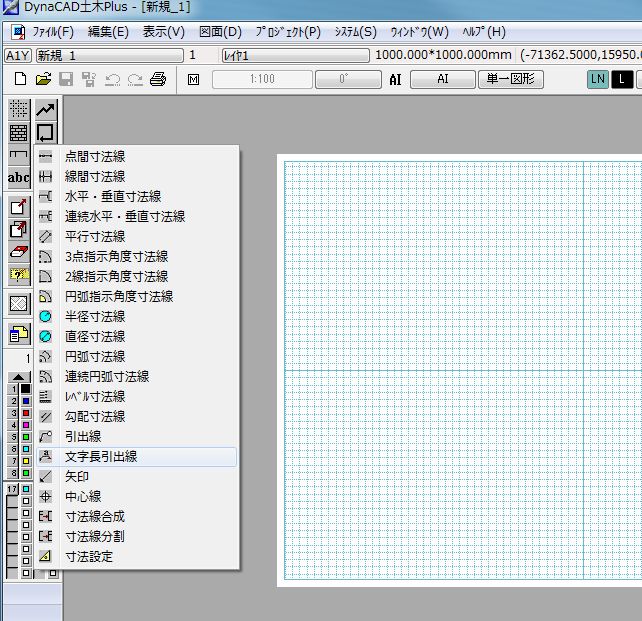Screen dimensions: 642x621
Task: Choose 円弧寸法線 arc dimension
Action: [137, 357]
